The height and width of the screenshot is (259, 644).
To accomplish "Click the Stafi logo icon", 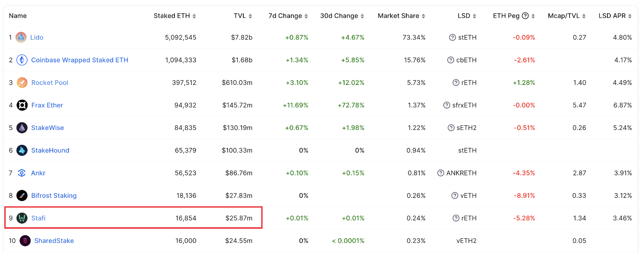I will (22, 218).
